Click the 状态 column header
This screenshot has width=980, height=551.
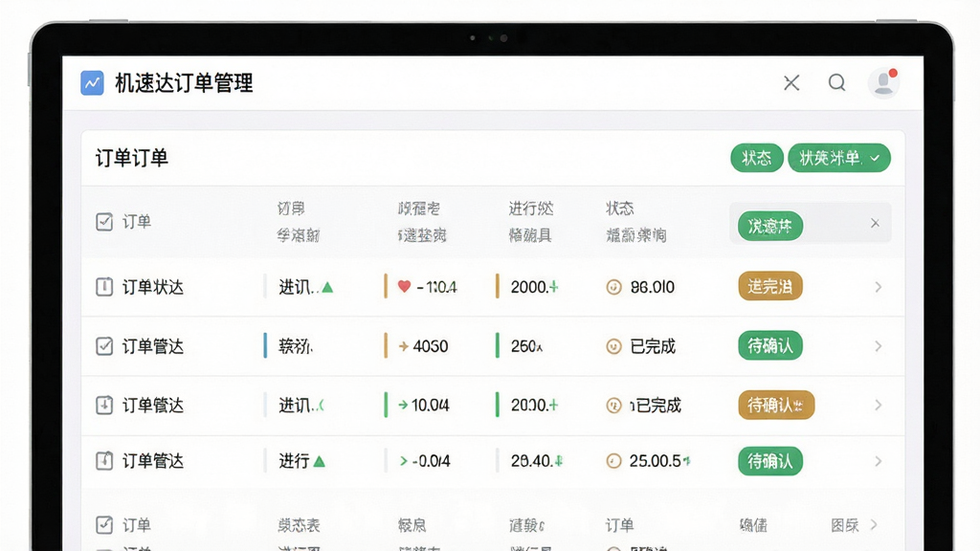pos(619,208)
